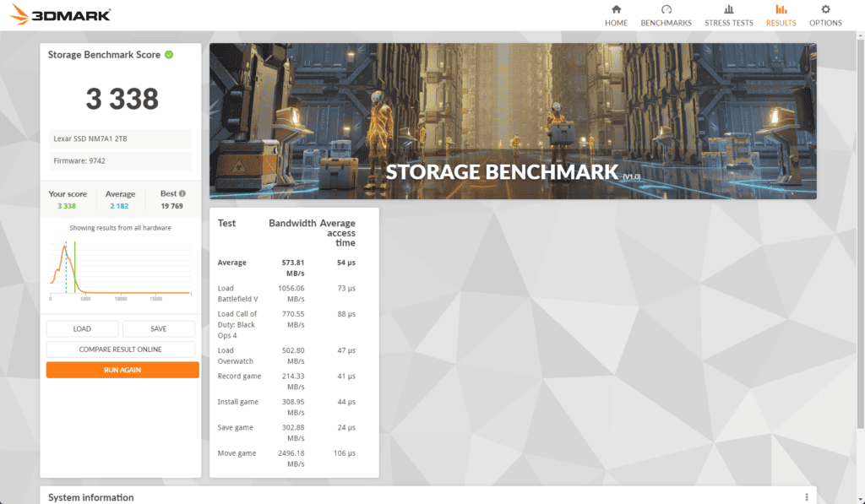Open the Benchmarks gauge icon
Viewport: 865px width, 504px height.
pos(666,9)
